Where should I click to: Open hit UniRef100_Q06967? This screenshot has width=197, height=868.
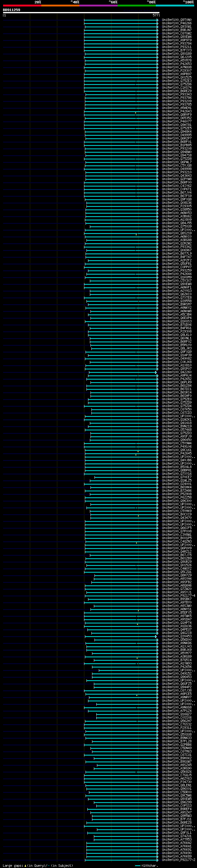[177, 250]
